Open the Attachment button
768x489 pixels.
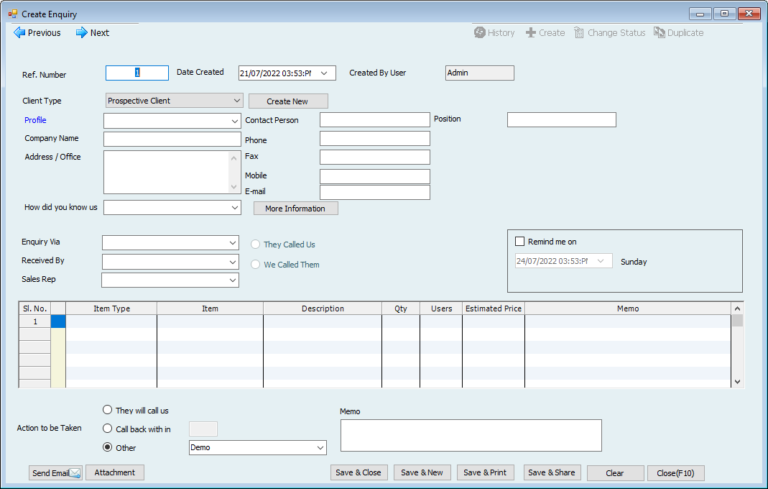click(115, 472)
